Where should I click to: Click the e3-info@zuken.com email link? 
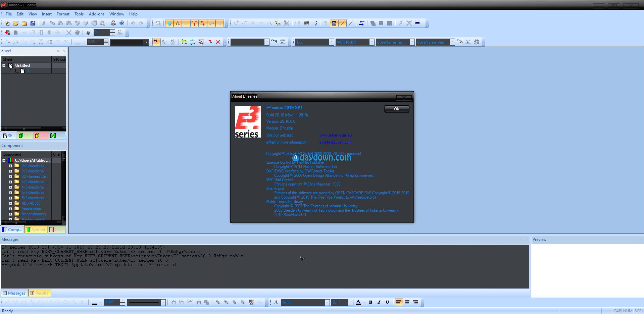(335, 142)
